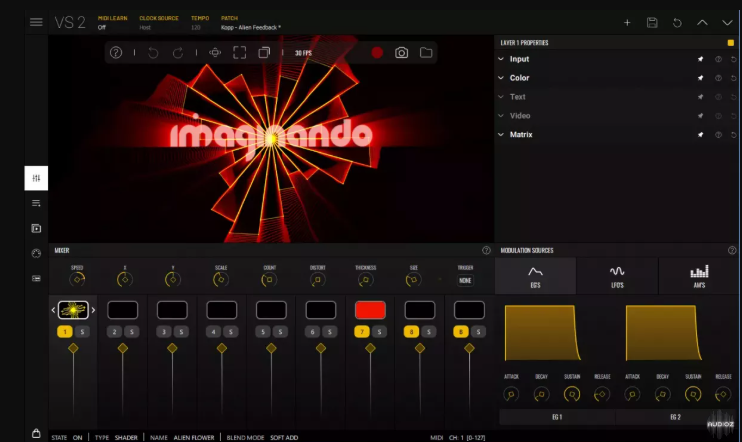Screen dimensions: 742x442
Task: Open the Mixer help question mark
Action: pos(486,250)
